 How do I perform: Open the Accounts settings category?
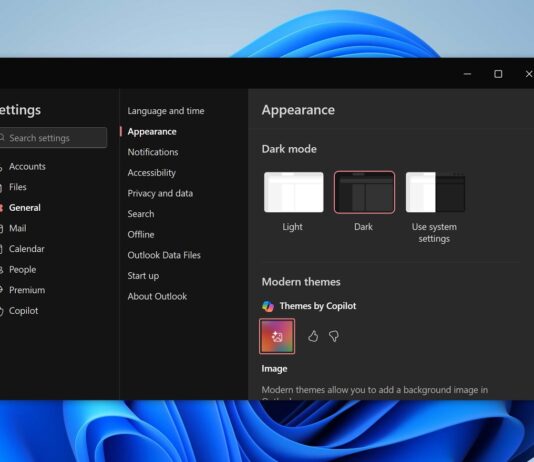pos(27,166)
